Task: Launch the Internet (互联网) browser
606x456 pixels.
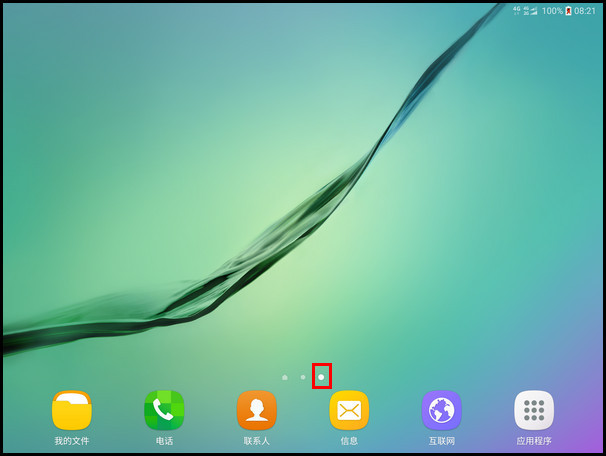Action: 442,410
